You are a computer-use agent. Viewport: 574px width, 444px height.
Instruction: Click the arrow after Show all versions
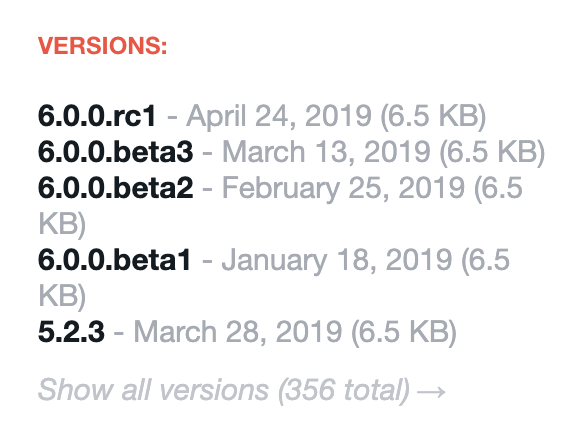[431, 391]
